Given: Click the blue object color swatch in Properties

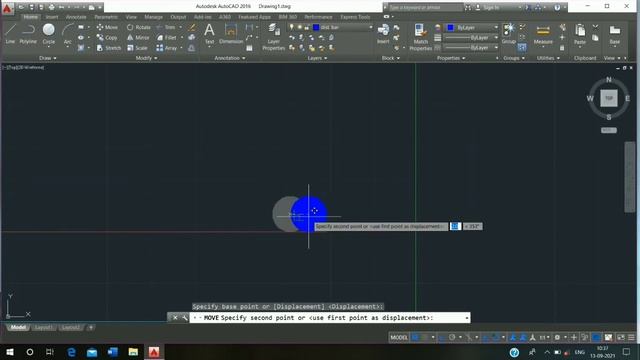Looking at the screenshot, I should [451, 27].
